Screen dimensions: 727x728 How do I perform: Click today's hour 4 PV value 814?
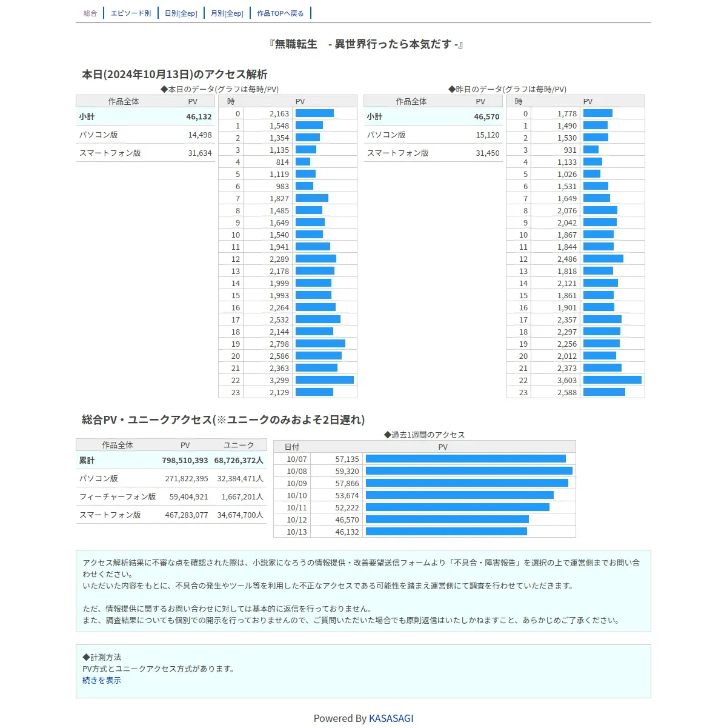tap(282, 162)
